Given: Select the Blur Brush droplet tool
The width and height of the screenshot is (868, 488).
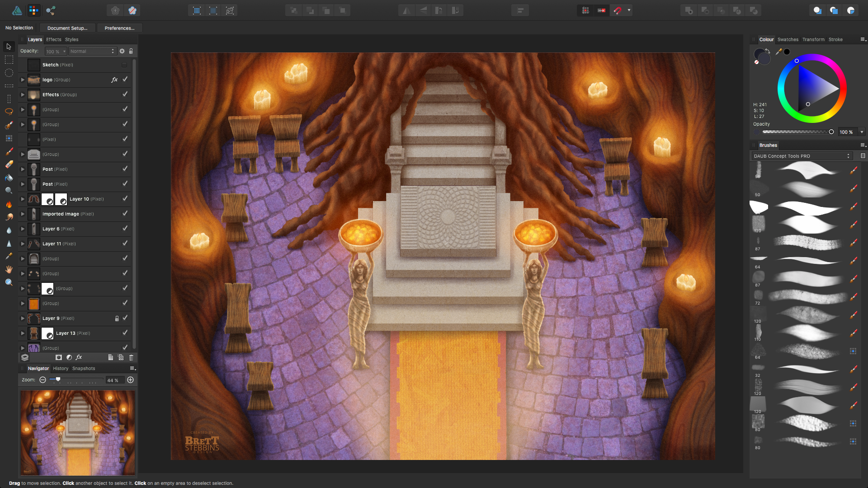Looking at the screenshot, I should click(x=9, y=230).
